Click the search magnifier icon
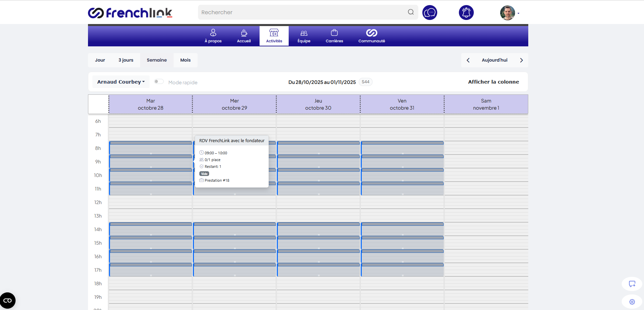644x310 pixels. coord(410,12)
